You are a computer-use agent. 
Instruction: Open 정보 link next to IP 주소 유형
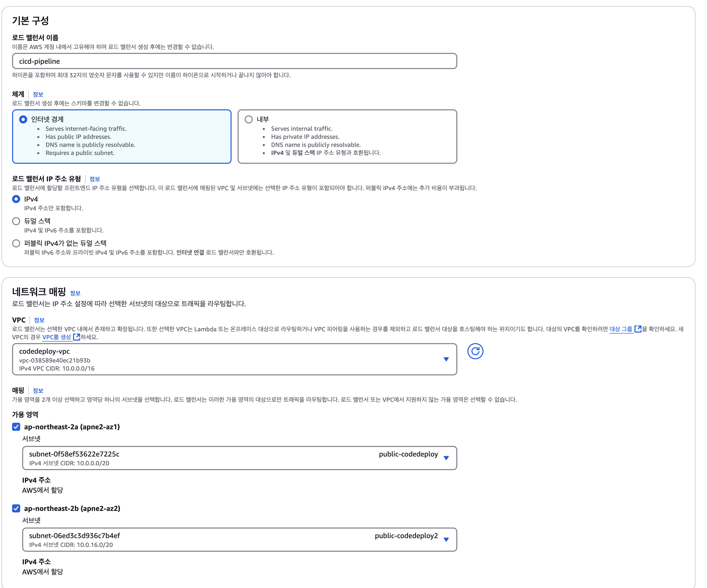[94, 179]
